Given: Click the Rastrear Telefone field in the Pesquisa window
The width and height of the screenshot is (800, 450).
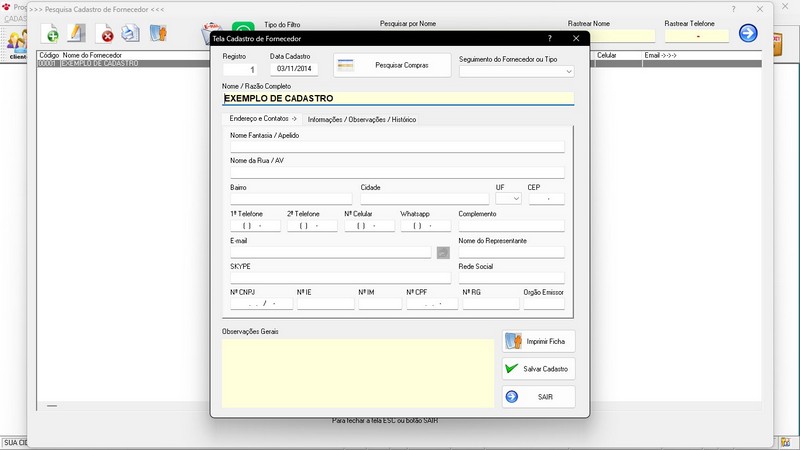Looking at the screenshot, I should coord(697,36).
